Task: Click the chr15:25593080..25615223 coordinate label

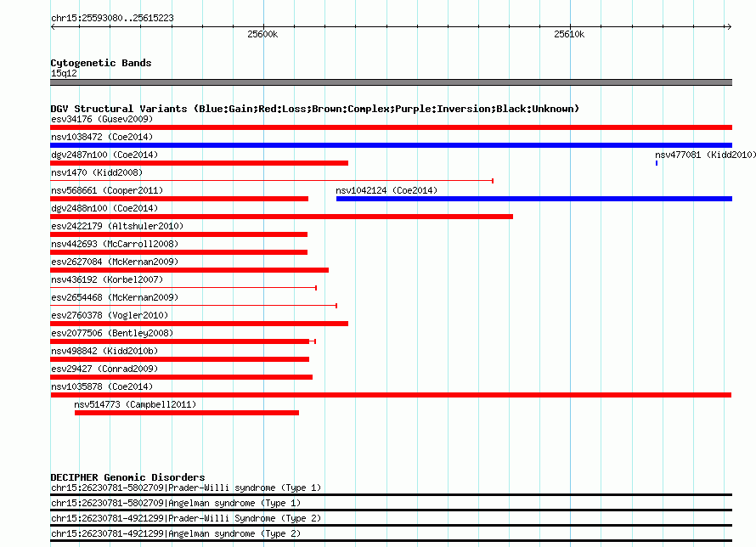Action: (x=112, y=19)
